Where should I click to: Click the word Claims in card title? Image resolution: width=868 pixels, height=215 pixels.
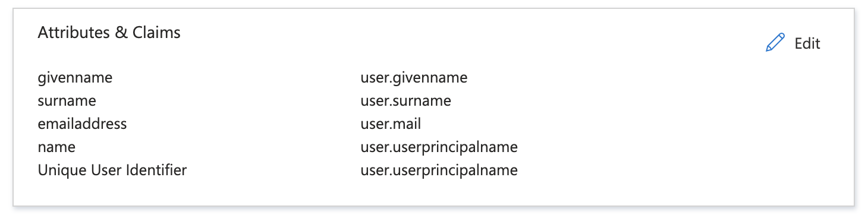tap(156, 33)
